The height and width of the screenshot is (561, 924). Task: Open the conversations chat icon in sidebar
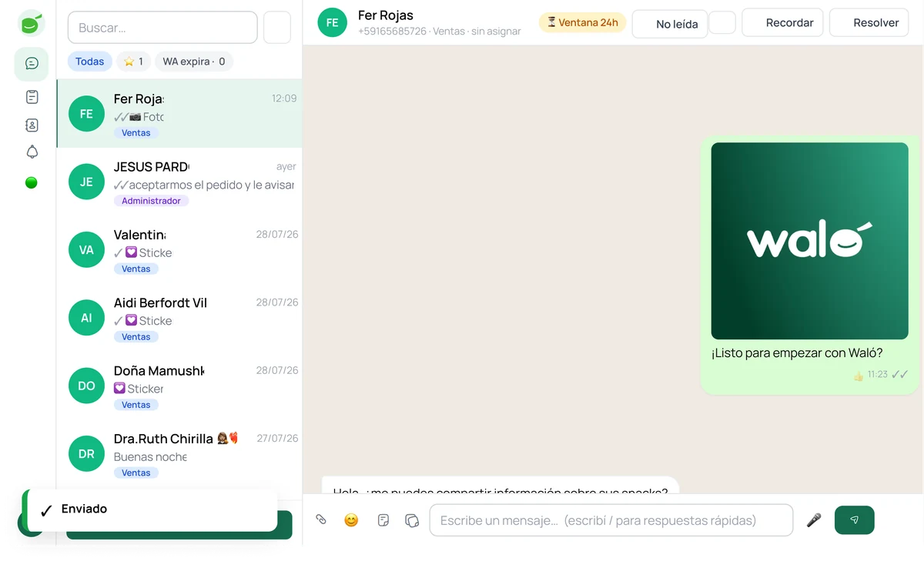click(32, 64)
